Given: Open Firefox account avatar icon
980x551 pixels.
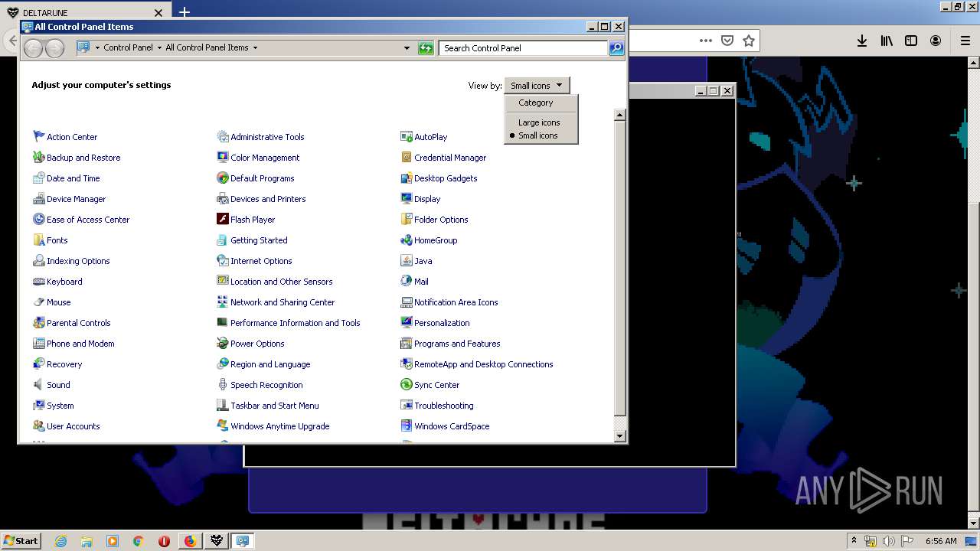Looking at the screenshot, I should (x=936, y=41).
